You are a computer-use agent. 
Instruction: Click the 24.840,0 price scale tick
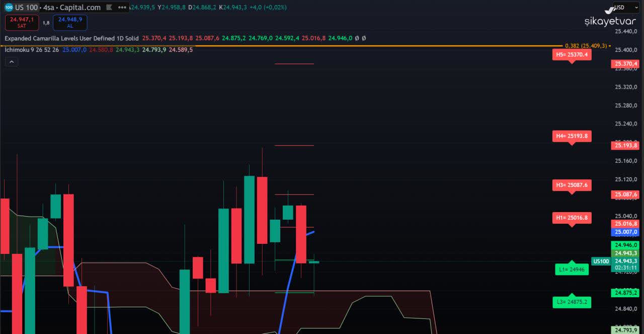(x=626, y=309)
